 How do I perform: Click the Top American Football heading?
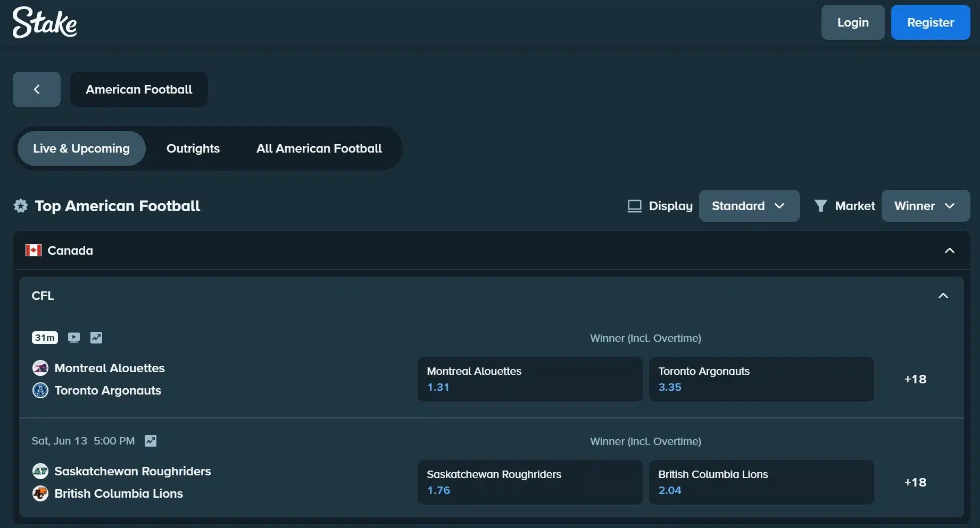(x=118, y=206)
